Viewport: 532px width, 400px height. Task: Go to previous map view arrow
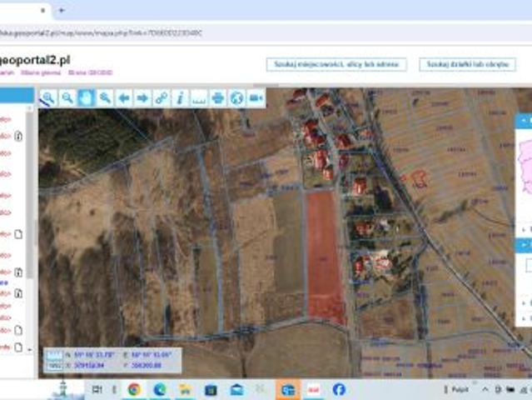tap(124, 98)
